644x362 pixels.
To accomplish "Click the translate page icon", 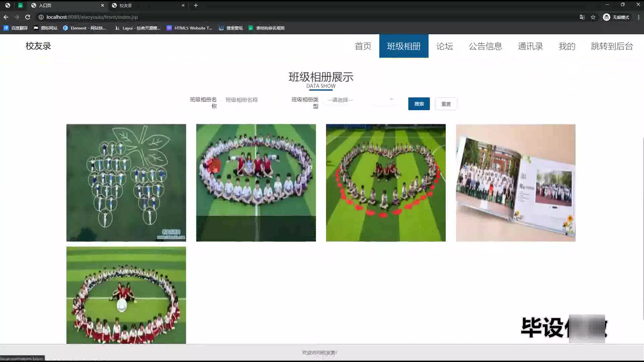I will tap(582, 17).
